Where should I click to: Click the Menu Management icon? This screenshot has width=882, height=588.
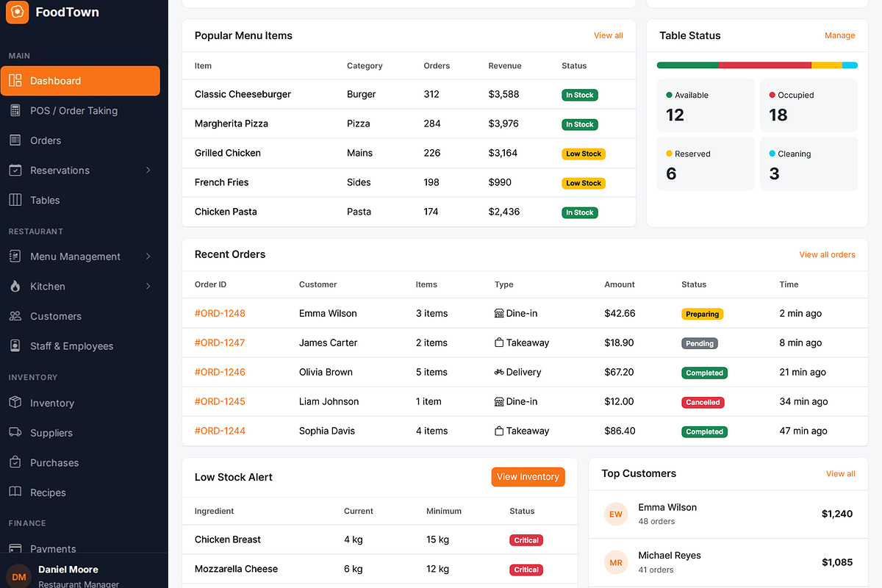point(15,257)
